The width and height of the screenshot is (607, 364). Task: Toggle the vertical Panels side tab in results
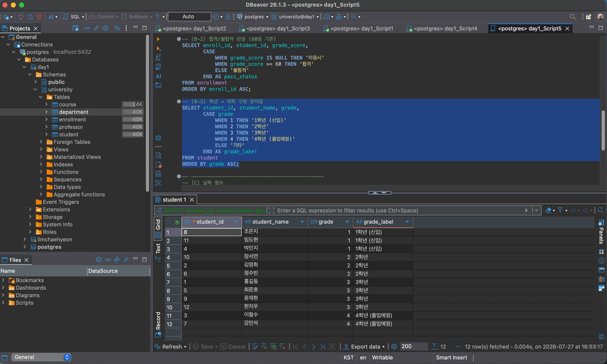(601, 232)
